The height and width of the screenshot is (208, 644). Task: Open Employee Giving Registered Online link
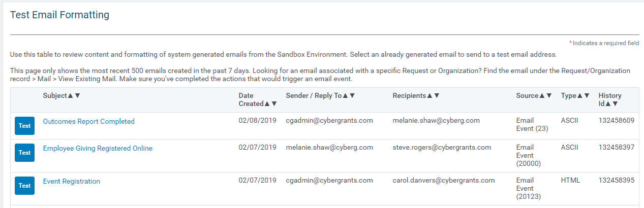(x=98, y=148)
